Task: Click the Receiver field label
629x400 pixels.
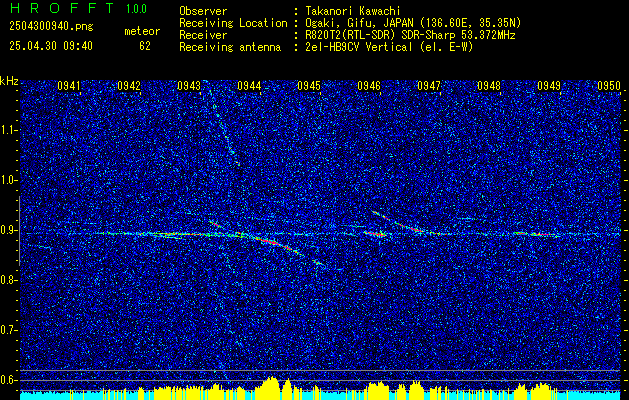Action: (x=203, y=35)
